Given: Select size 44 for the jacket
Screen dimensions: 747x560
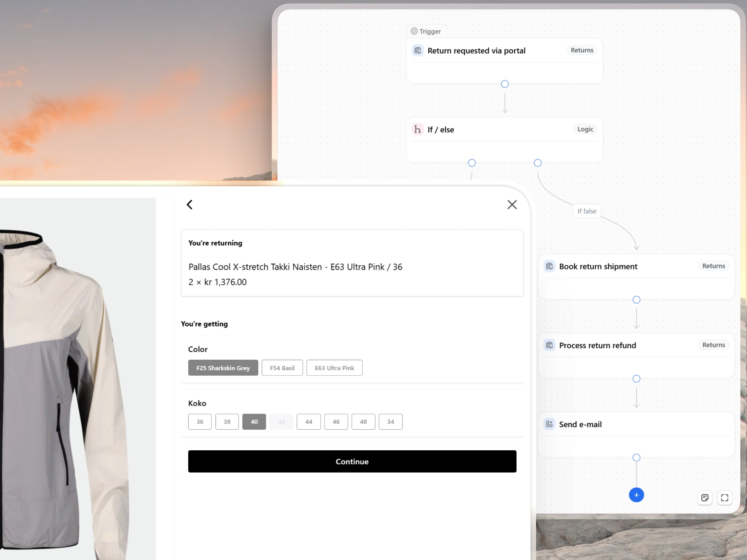Looking at the screenshot, I should point(309,422).
